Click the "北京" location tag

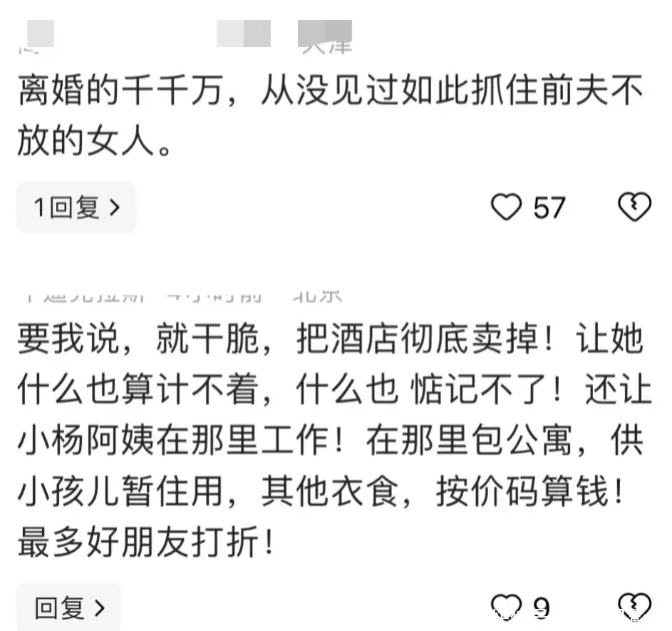click(316, 294)
